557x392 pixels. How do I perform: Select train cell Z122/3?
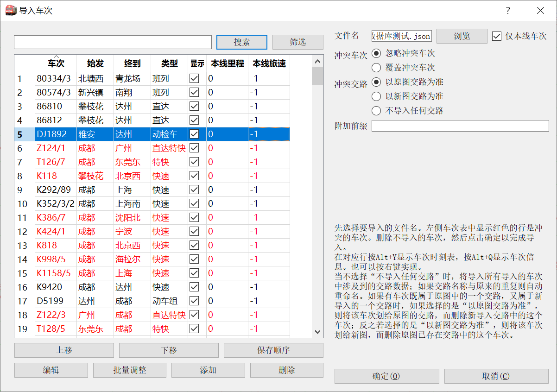56,315
